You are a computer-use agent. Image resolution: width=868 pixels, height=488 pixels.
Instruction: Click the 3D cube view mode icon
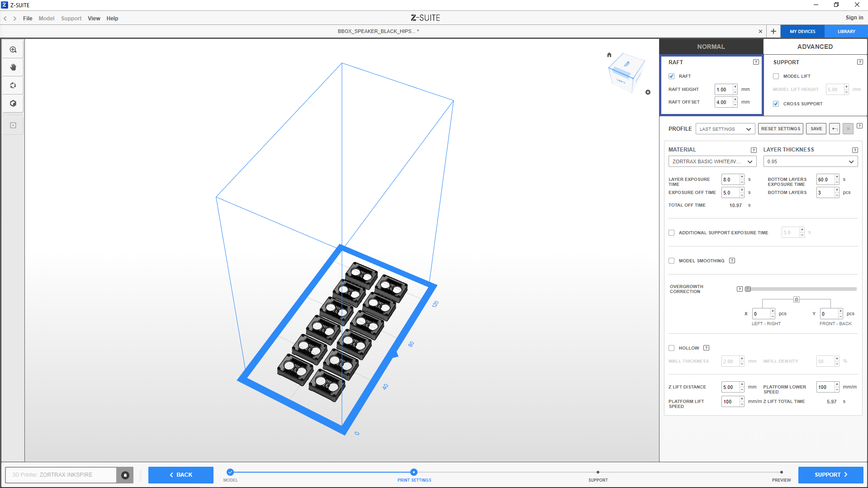13,104
